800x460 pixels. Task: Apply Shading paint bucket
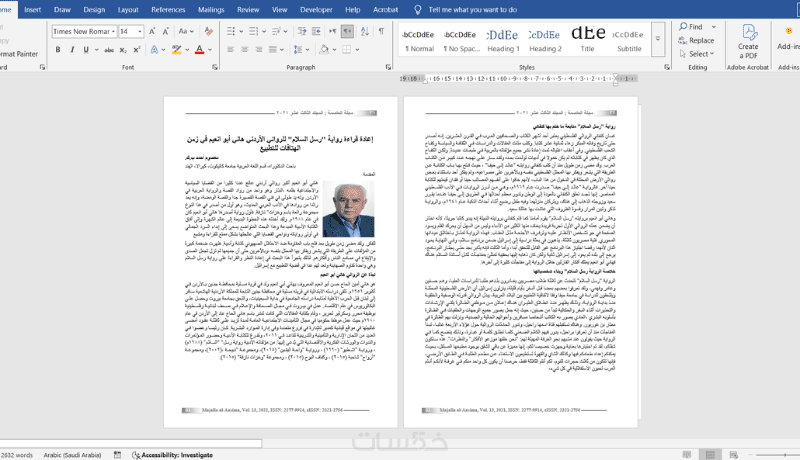click(323, 49)
